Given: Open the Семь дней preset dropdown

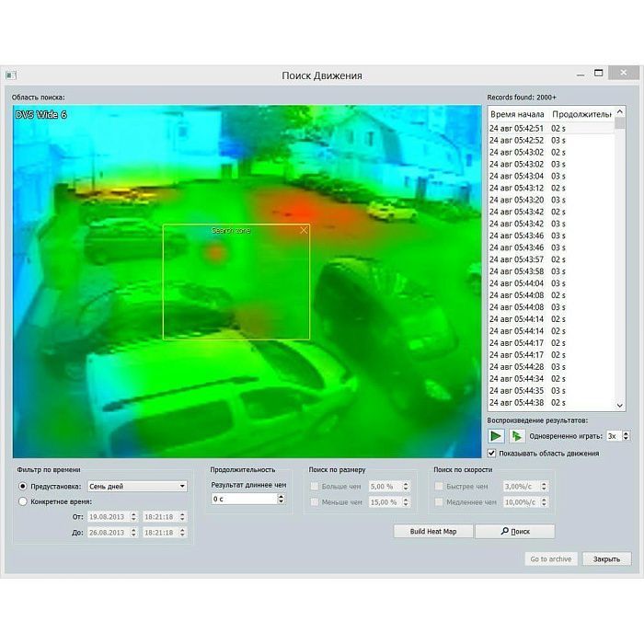Looking at the screenshot, I should pos(181,486).
